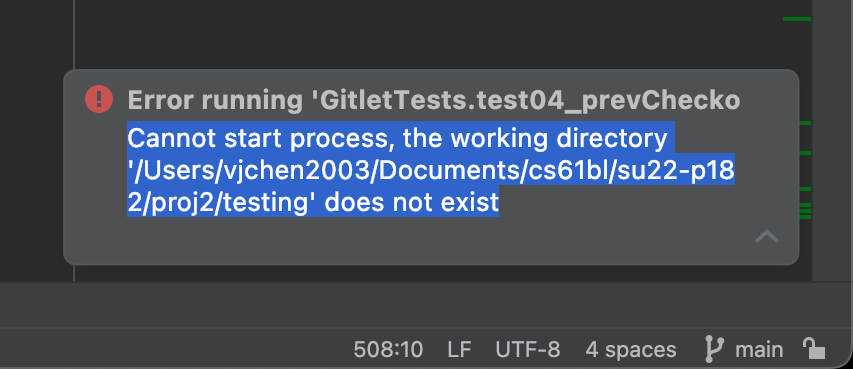Open the LF line separator selector
This screenshot has height=369, width=853.
click(x=459, y=349)
